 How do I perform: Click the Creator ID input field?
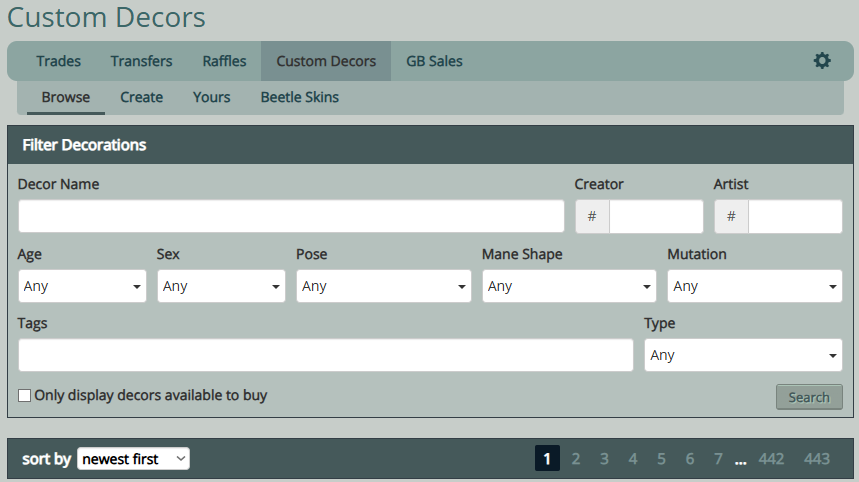pos(656,216)
